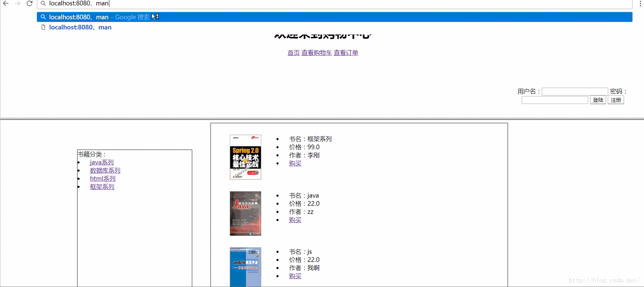
Task: Click the author text 作者：我啊
Action: coord(304,268)
